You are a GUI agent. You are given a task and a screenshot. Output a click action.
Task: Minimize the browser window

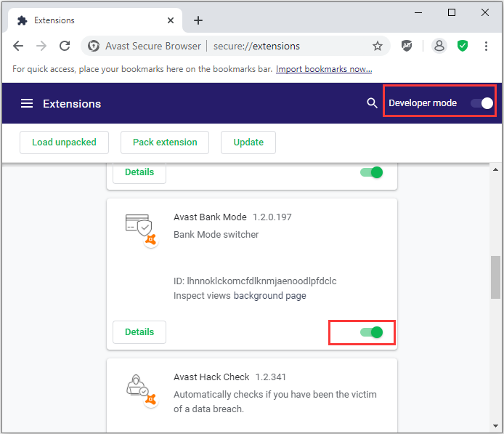(x=418, y=12)
